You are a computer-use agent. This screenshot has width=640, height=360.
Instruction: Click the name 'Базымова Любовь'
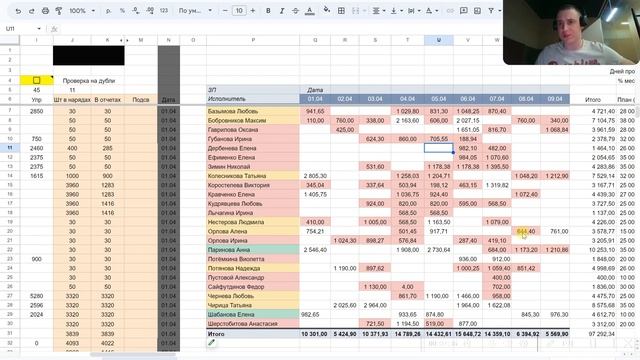[x=233, y=111]
